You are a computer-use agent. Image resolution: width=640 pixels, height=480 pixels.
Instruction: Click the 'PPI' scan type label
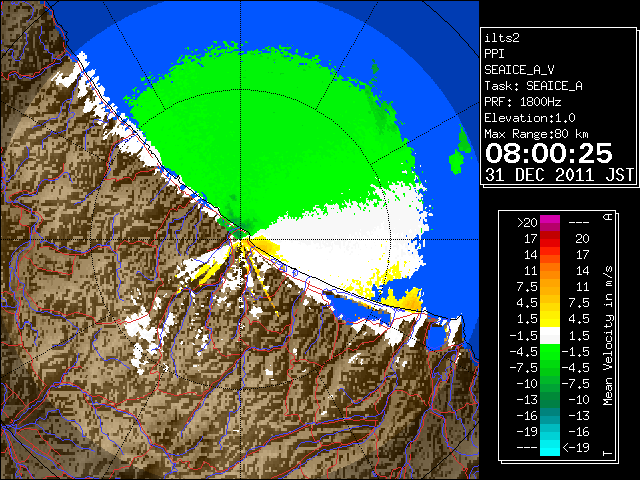[494, 54]
